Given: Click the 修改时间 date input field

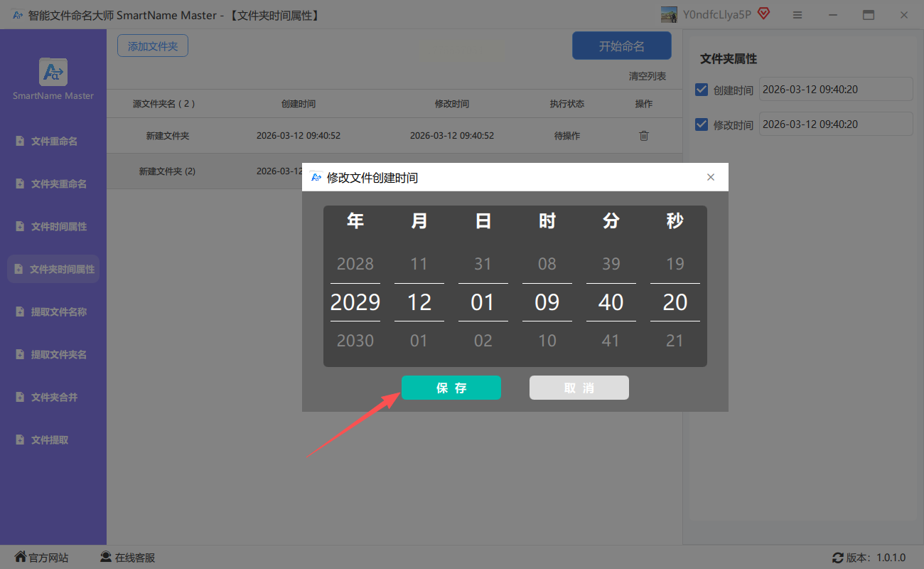Looking at the screenshot, I should point(835,124).
